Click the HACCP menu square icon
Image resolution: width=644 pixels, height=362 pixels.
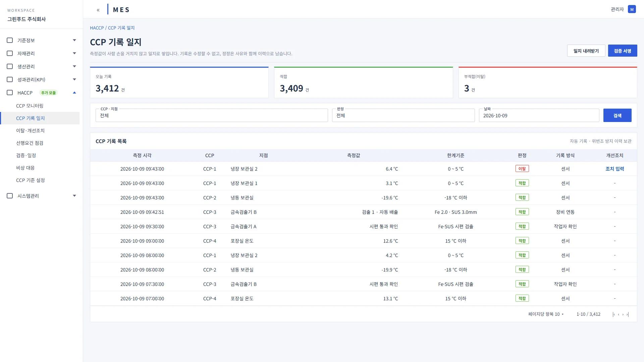click(x=10, y=93)
